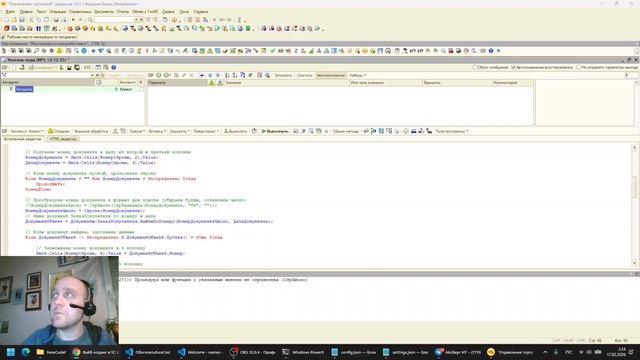The height and width of the screenshot is (360, 640).
Task: Click the open folder icon in the main toolbar
Action: pos(14,20)
